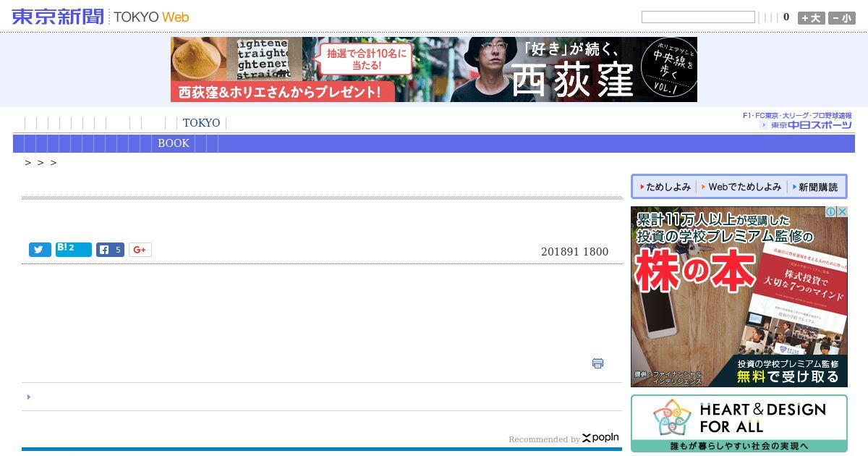
Task: Click the printer icon
Action: click(x=597, y=363)
